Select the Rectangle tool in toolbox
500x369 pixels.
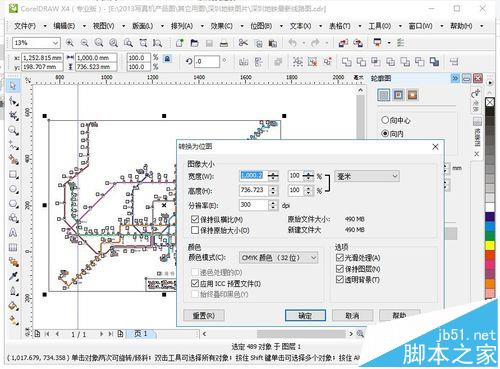click(x=13, y=174)
